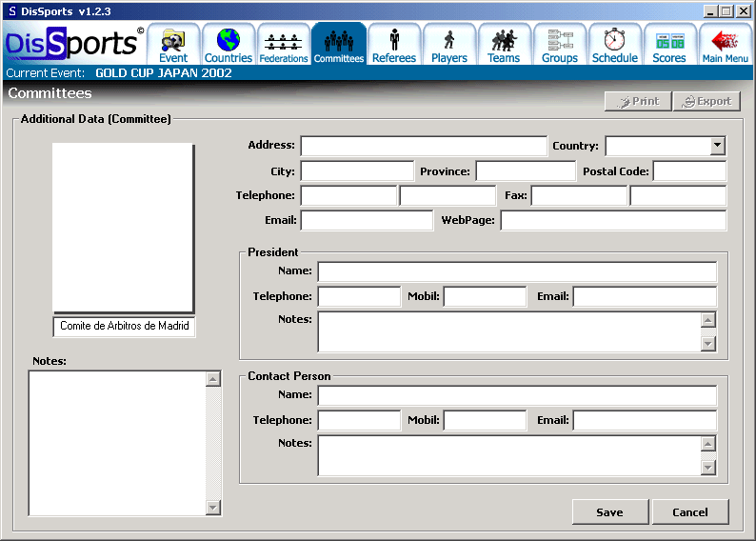
Task: Cancel the committee edits
Action: tap(690, 512)
